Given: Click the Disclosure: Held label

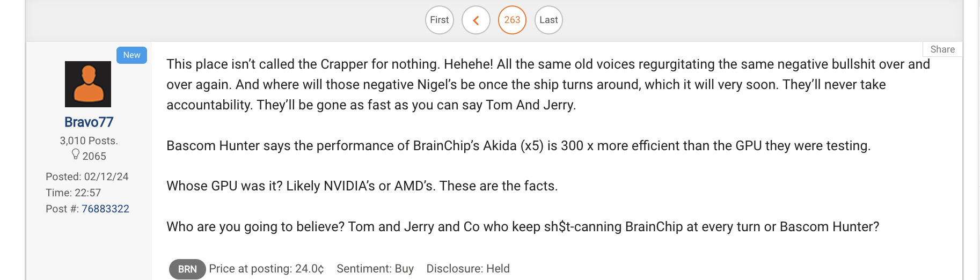Looking at the screenshot, I should [468, 269].
